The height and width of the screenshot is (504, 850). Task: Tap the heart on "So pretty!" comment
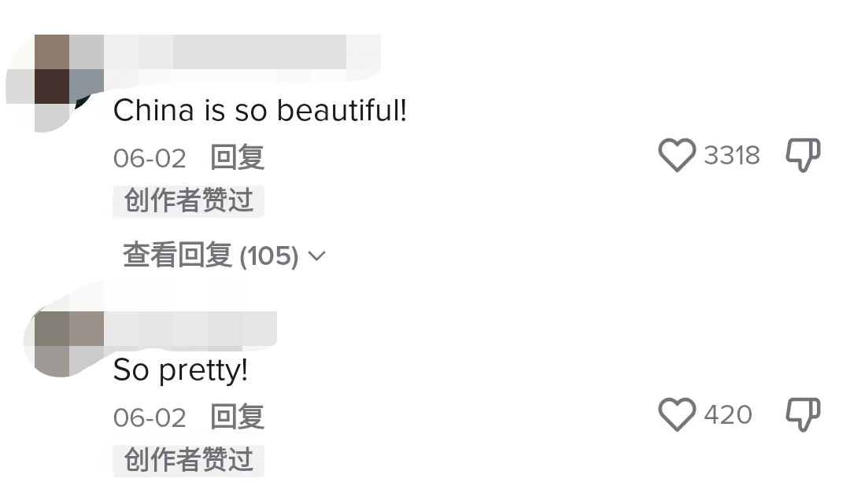(677, 414)
